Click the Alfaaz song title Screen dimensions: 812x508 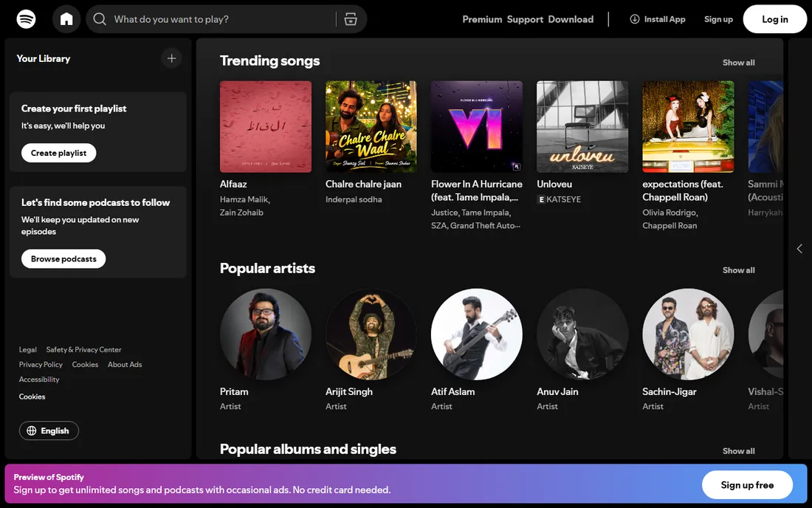(233, 184)
